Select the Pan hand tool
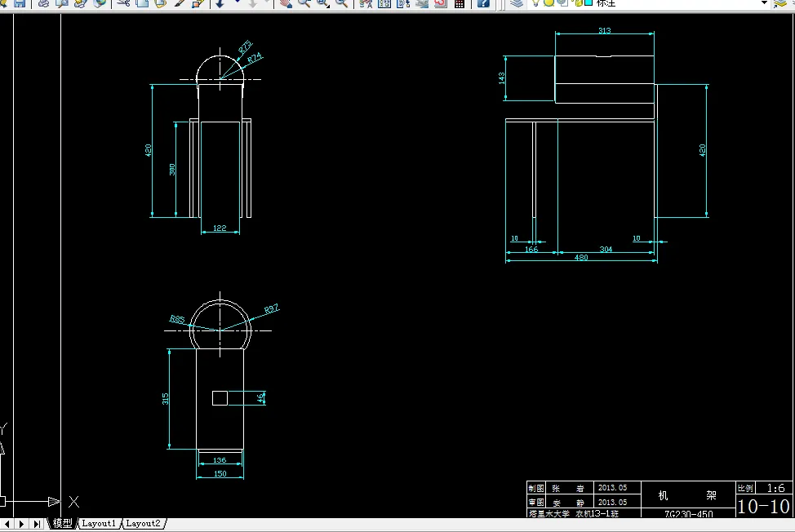Screen dimensions: 795x532 click(286, 3)
